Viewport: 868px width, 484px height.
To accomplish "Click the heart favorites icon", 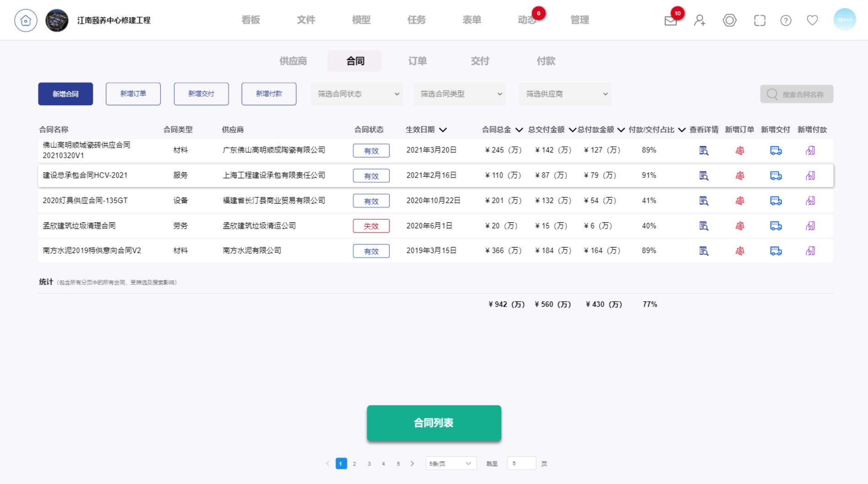I will pyautogui.click(x=812, y=21).
